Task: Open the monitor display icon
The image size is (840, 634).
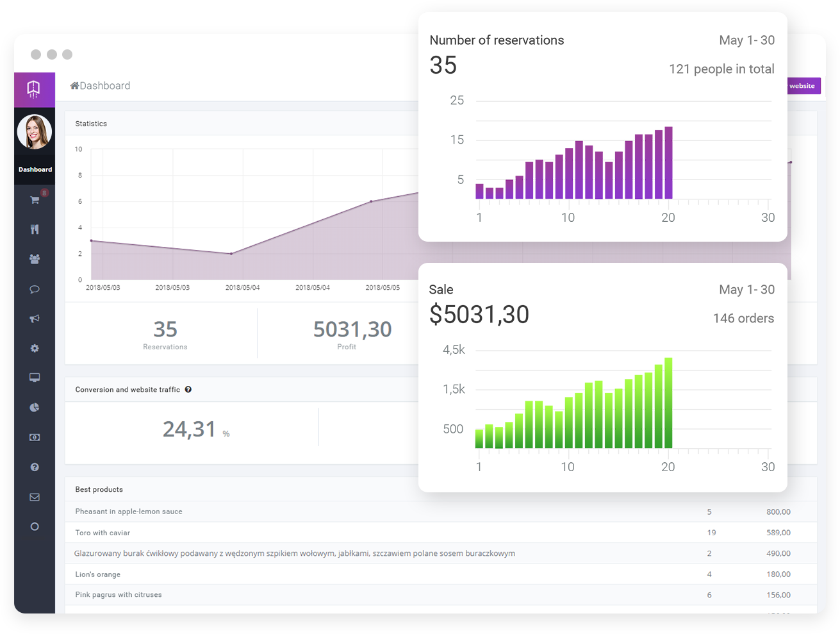Action: pos(35,378)
